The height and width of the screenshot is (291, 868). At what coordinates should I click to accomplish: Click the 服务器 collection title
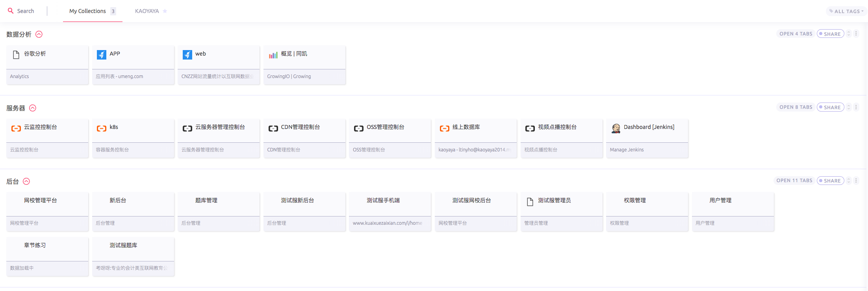pyautogui.click(x=16, y=108)
